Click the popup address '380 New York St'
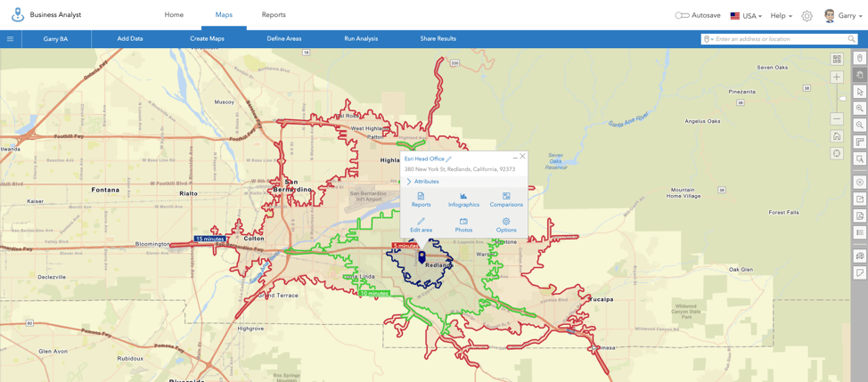Image resolution: width=868 pixels, height=382 pixels. [424, 169]
